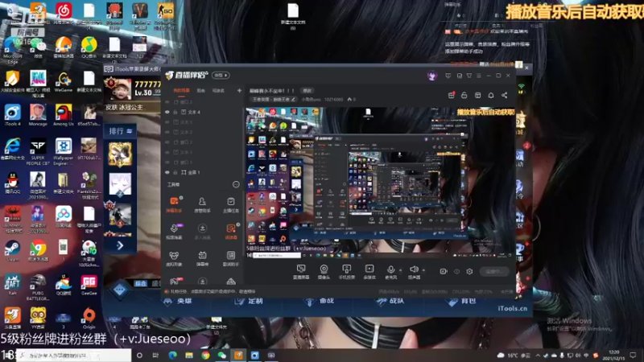Open the 视频连麦 tool
The height and width of the screenshot is (362, 644).
click(174, 231)
